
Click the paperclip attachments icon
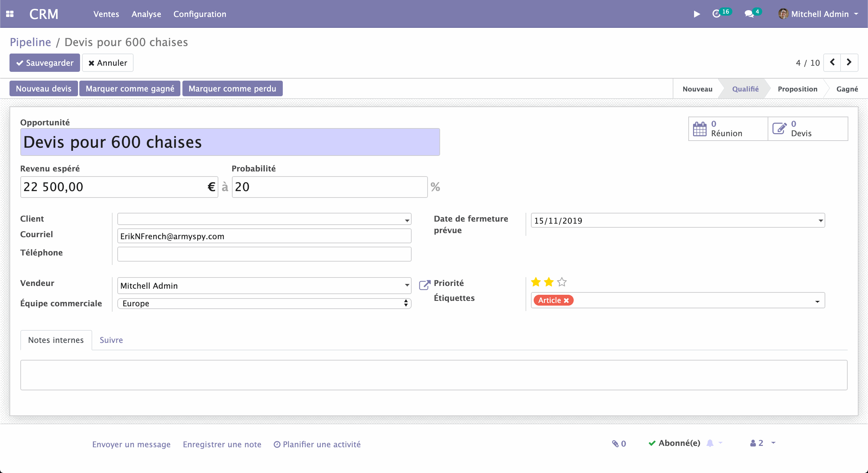click(616, 444)
